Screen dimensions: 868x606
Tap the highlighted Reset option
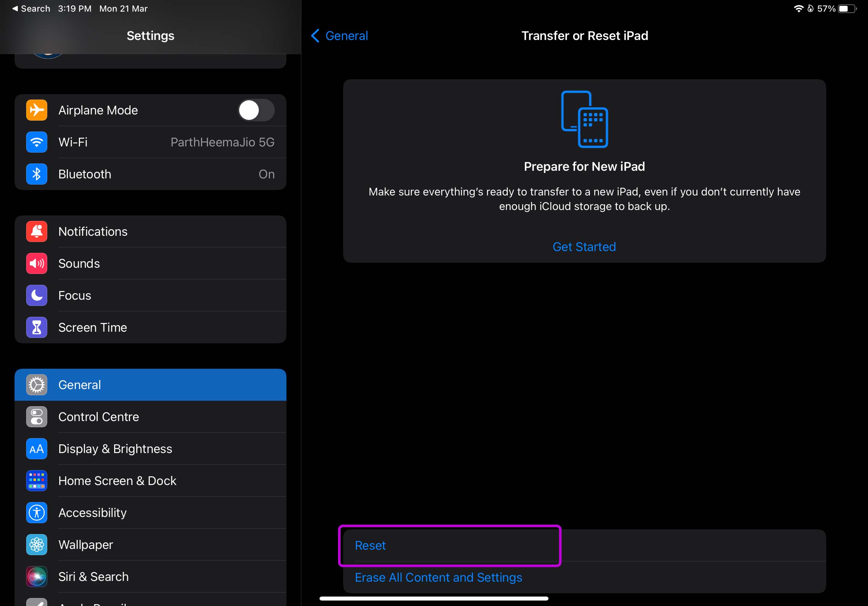click(x=370, y=545)
